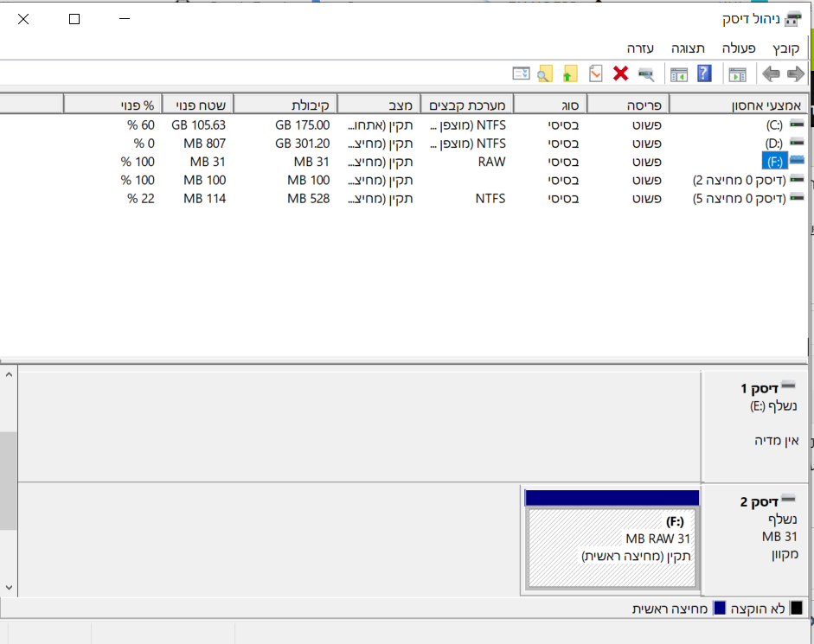Click the drive icon beside (D:)
Screen dimensions: 814x644
click(x=797, y=142)
